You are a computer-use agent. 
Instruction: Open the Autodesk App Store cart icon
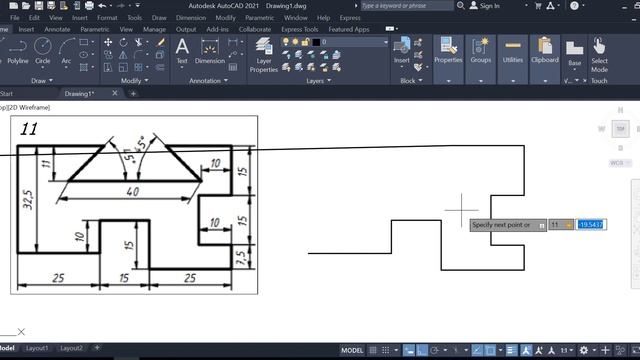coord(538,6)
